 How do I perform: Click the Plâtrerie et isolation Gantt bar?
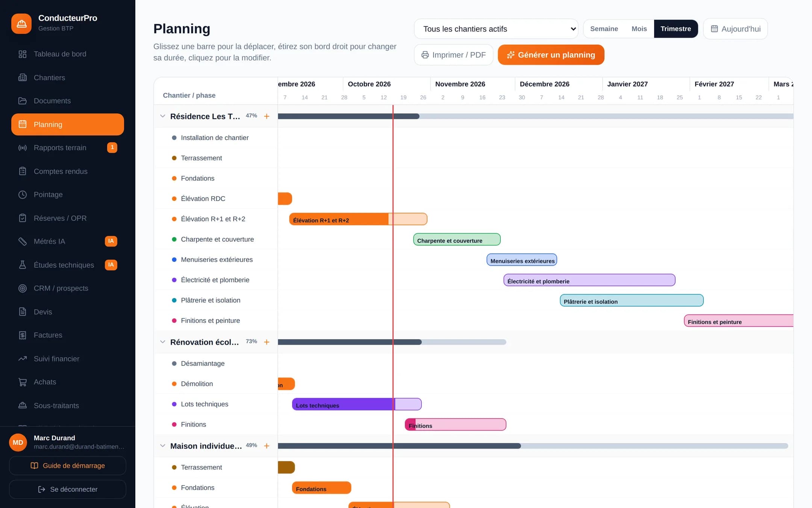pos(632,300)
